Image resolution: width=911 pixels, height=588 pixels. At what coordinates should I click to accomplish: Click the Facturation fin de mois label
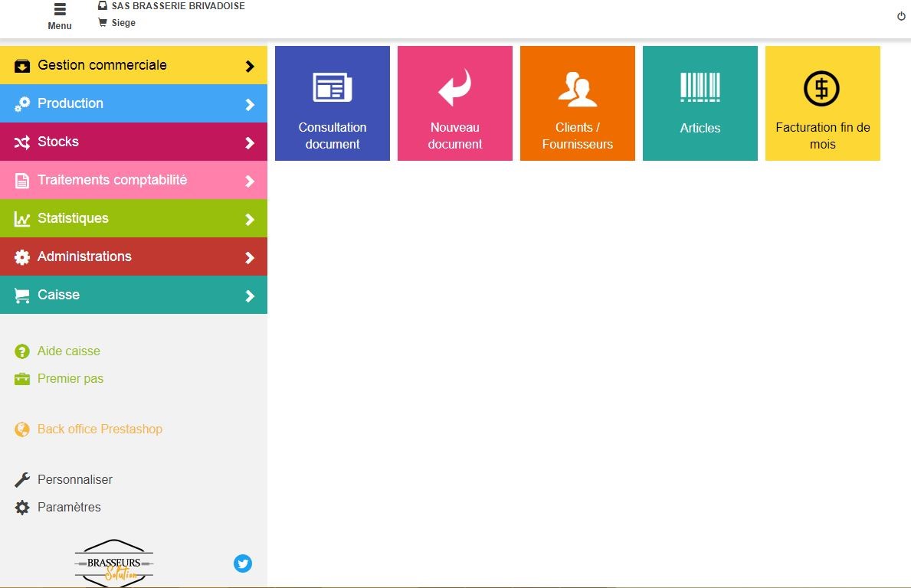(x=823, y=136)
